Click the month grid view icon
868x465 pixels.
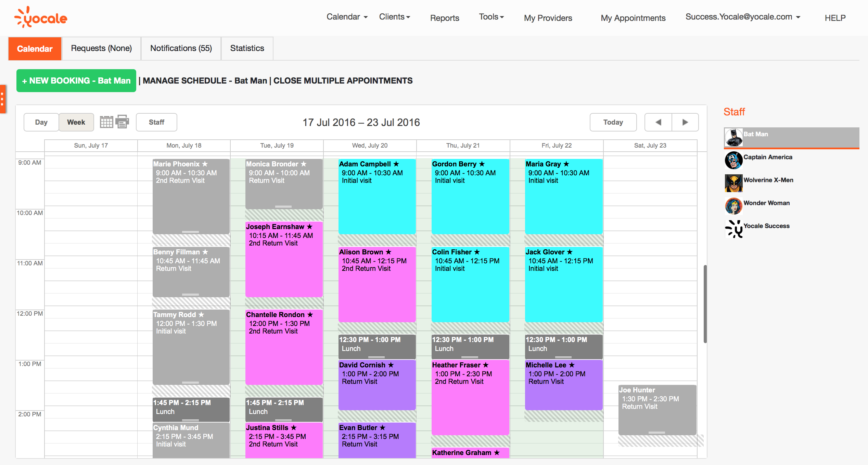[106, 122]
